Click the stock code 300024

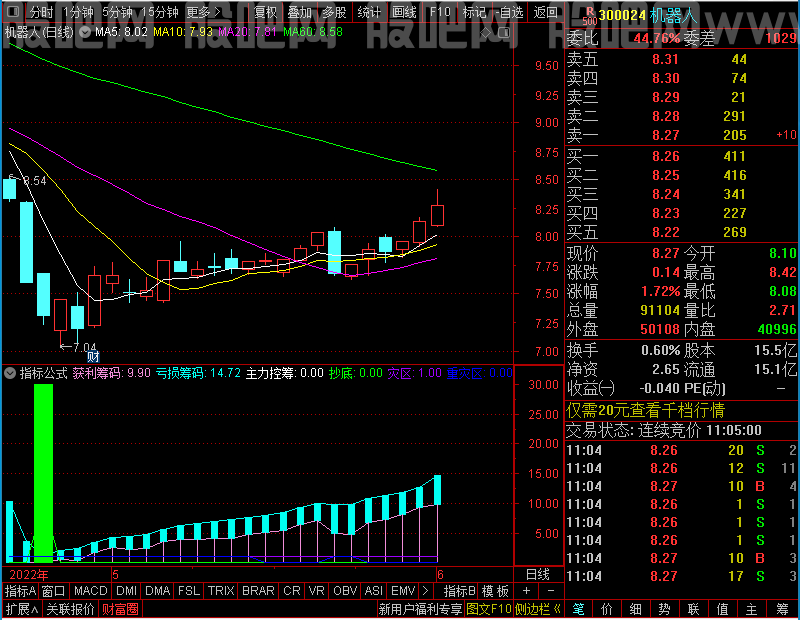(x=622, y=15)
